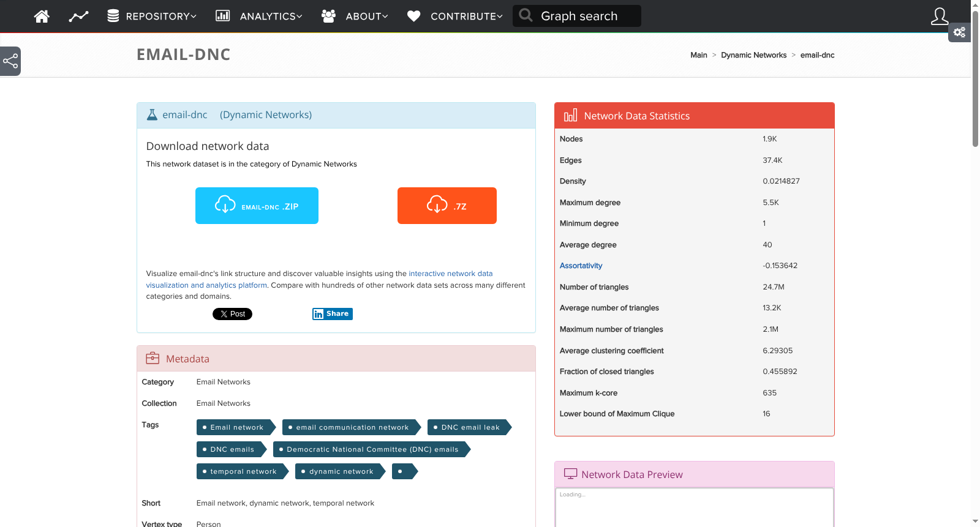Screen dimensions: 980x527
Task: Click the cloud download icon on ZIP button
Action: click(x=225, y=204)
